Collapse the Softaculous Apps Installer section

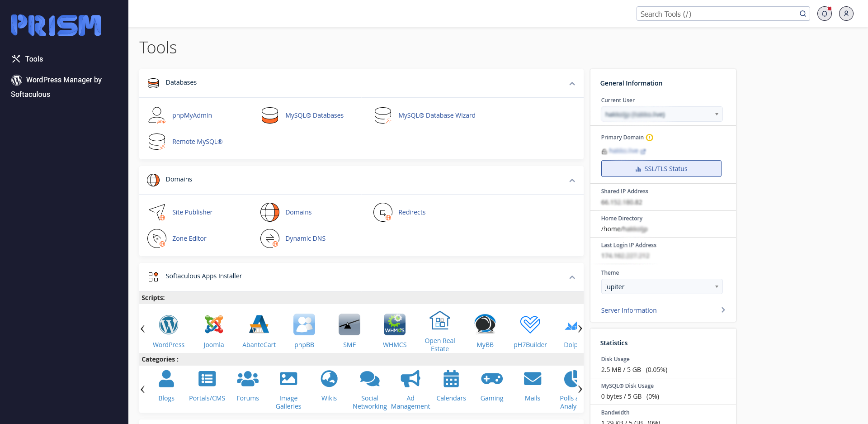[x=572, y=277]
